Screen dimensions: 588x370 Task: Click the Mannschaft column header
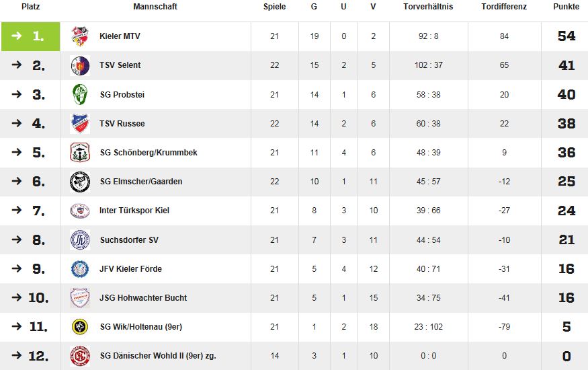click(x=155, y=6)
